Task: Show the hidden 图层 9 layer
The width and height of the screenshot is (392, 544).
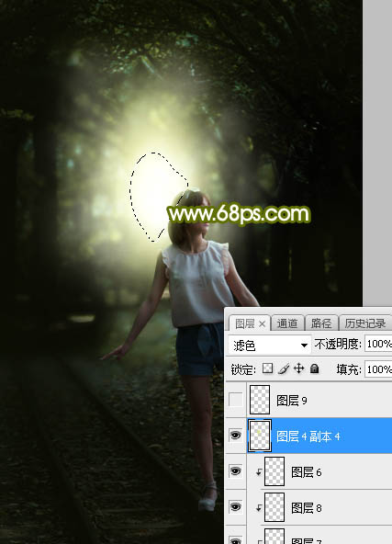Action: pos(236,400)
